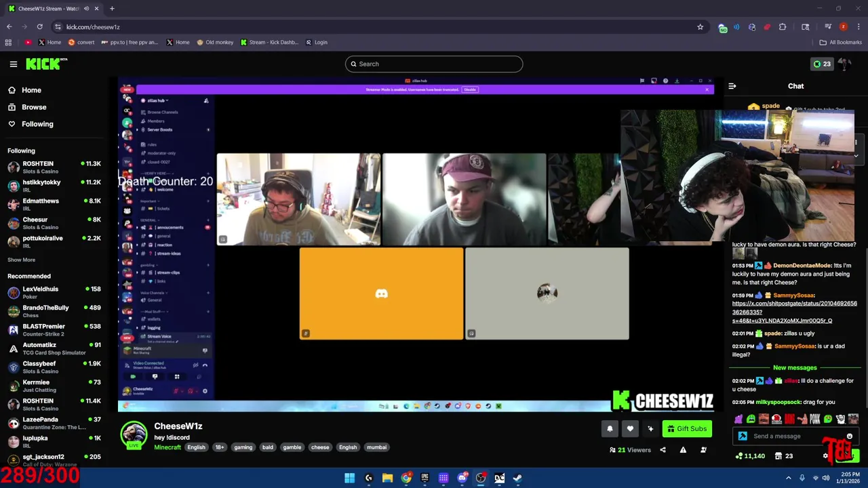
Task: Open Edmatthews channel in sidebar
Action: tap(54, 204)
